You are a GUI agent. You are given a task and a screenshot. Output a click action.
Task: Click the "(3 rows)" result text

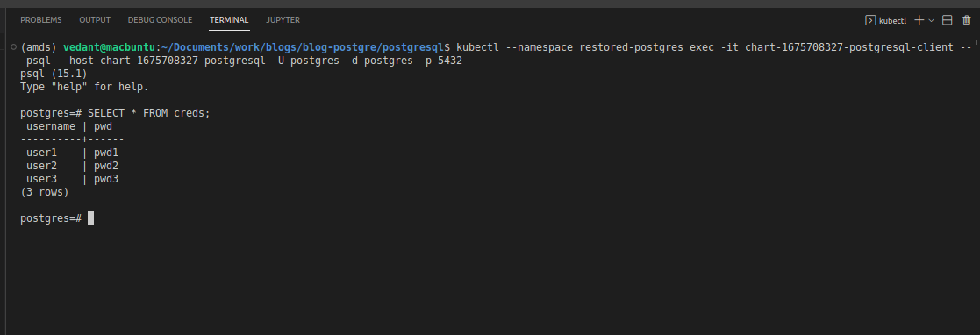(x=45, y=192)
